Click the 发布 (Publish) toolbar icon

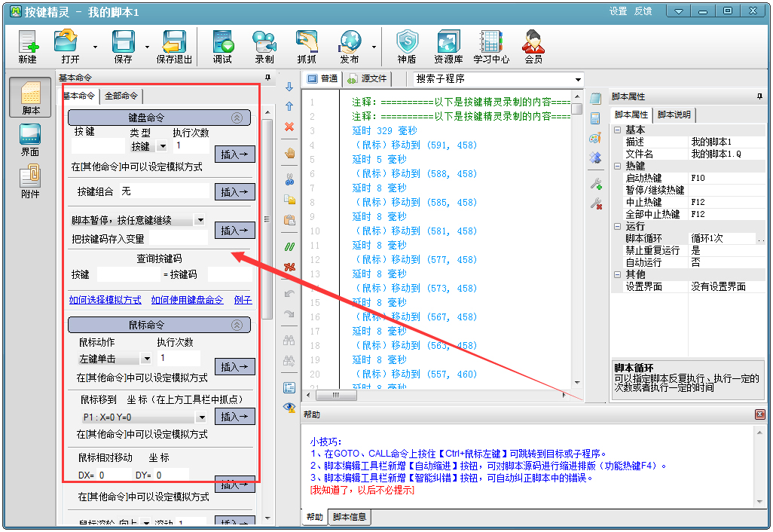pos(350,47)
